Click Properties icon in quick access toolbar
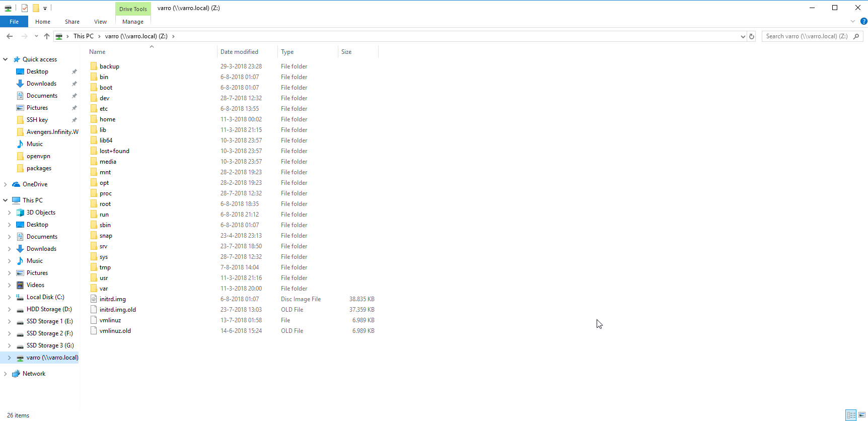 25,8
